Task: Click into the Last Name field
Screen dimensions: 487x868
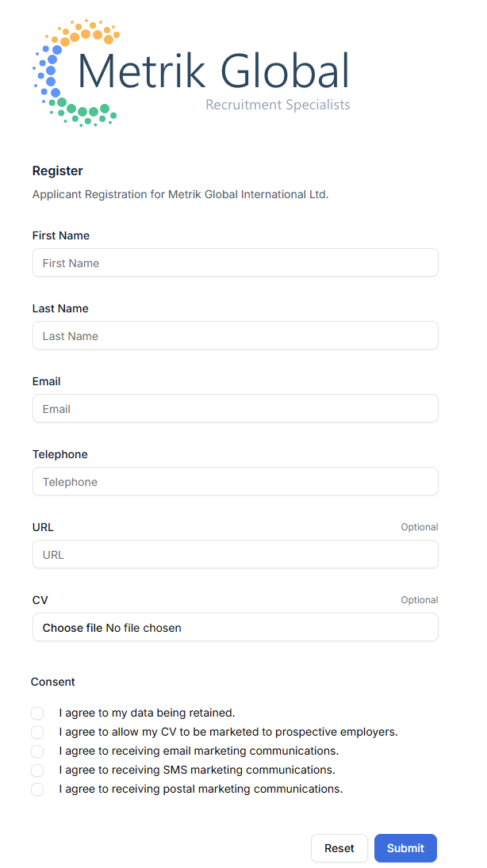Action: click(235, 336)
